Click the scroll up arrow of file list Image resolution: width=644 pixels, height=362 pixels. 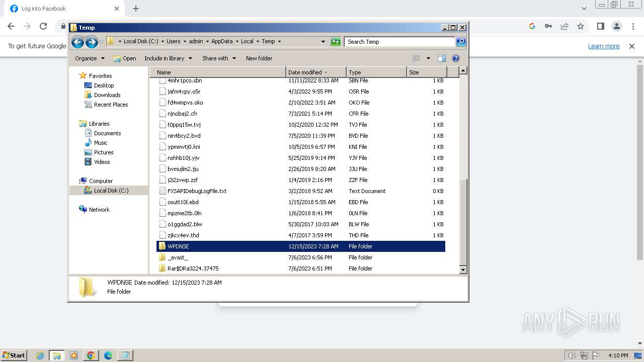(463, 71)
